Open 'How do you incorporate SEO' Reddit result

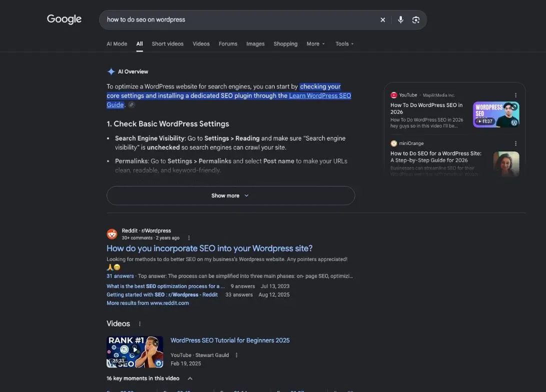(x=210, y=248)
